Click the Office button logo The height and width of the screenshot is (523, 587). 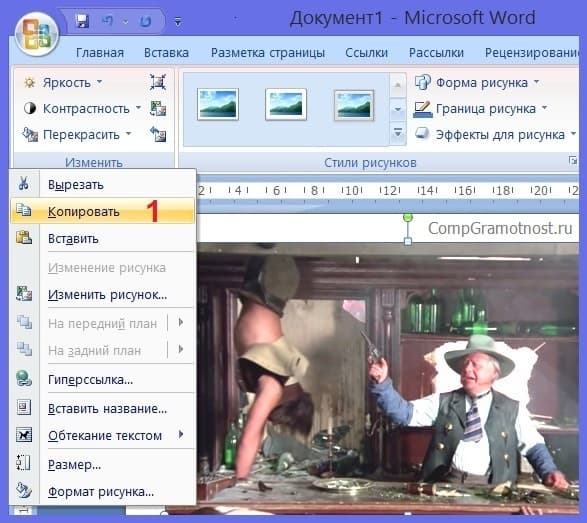(36, 34)
